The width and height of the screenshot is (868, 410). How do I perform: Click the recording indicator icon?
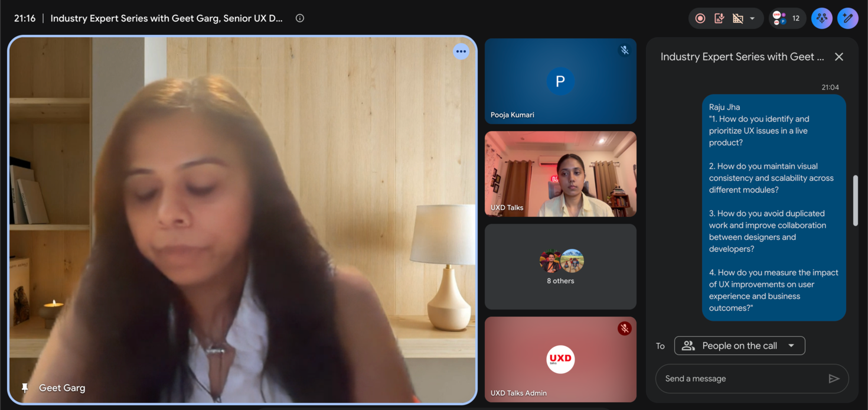pos(700,18)
